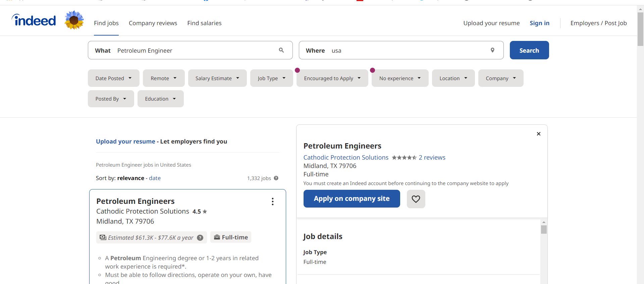This screenshot has height=284, width=644.
Task: Close the job details panel
Action: point(539,134)
